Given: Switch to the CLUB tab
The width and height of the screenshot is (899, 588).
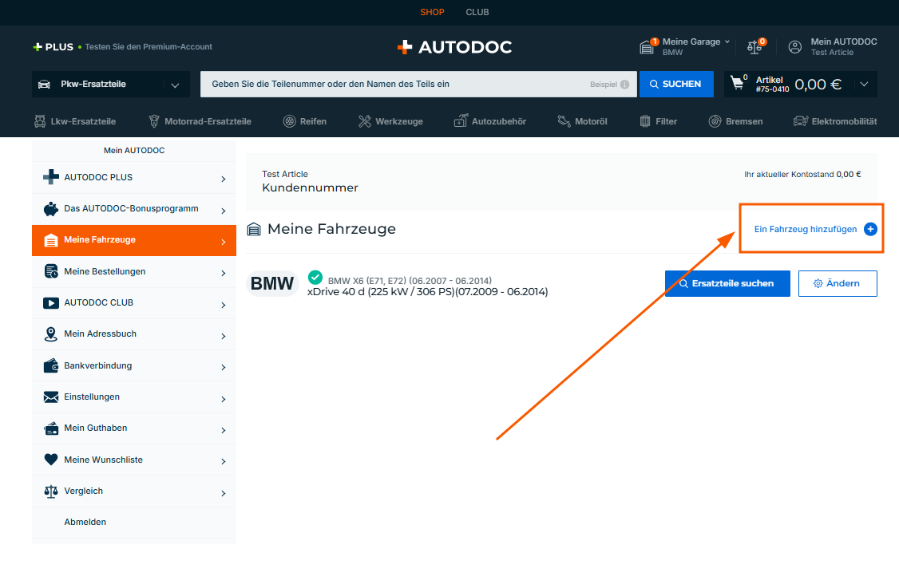Looking at the screenshot, I should pos(477,12).
